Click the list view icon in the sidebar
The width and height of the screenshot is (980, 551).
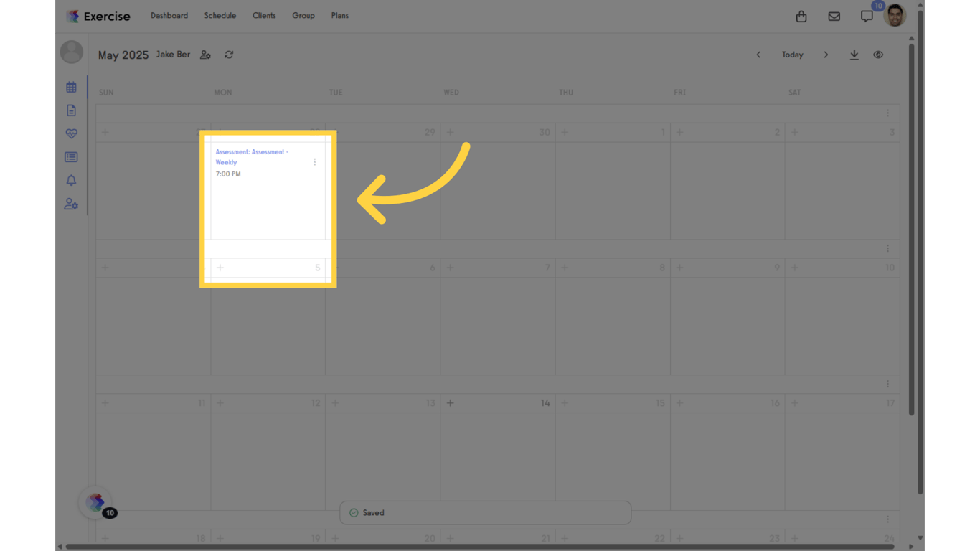click(x=71, y=156)
